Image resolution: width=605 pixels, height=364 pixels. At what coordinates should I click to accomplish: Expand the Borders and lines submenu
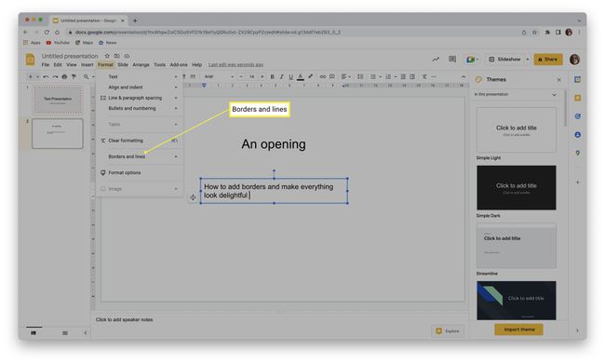pyautogui.click(x=140, y=156)
